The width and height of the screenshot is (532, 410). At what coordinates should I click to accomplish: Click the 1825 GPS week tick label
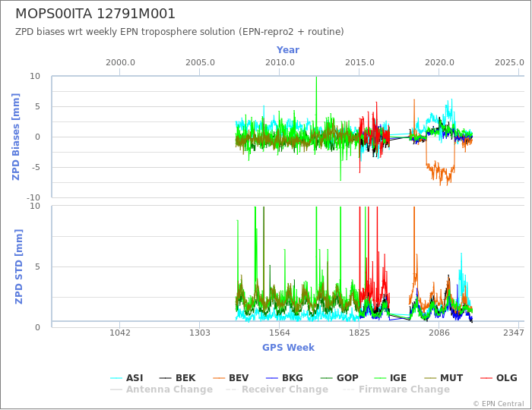[359, 333]
